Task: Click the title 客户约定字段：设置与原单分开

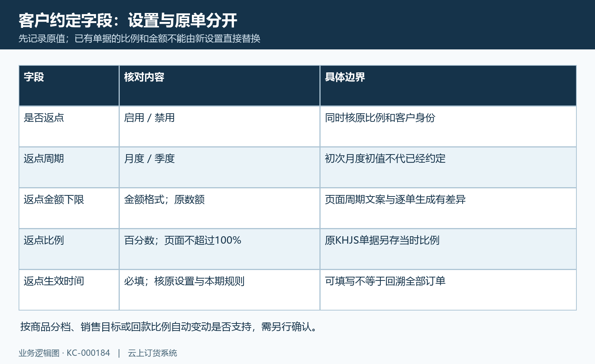Action: (128, 20)
